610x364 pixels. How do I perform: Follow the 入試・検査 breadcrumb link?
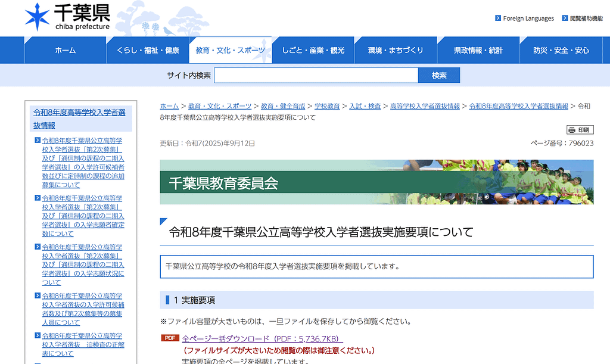(365, 106)
